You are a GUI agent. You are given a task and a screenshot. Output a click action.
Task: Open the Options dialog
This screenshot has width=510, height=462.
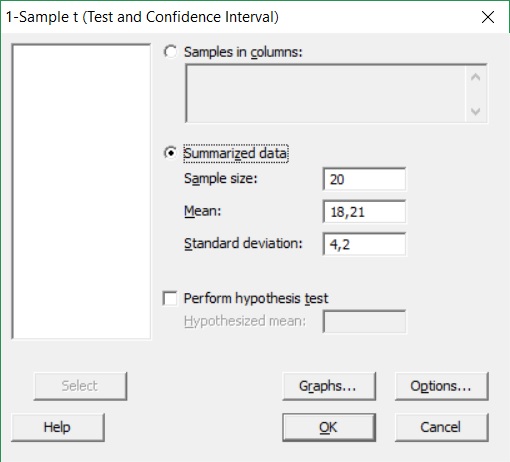[x=442, y=386]
